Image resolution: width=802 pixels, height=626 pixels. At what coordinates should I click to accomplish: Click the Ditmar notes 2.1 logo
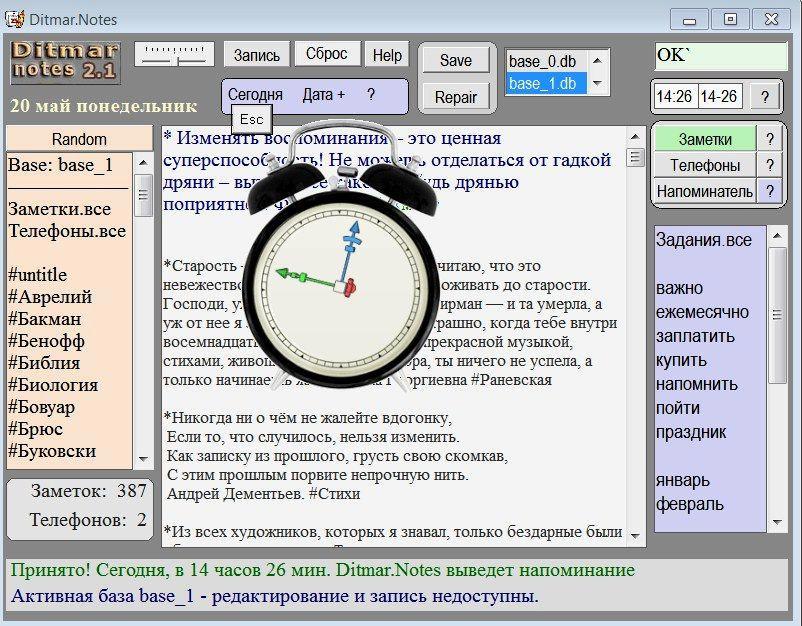65,62
